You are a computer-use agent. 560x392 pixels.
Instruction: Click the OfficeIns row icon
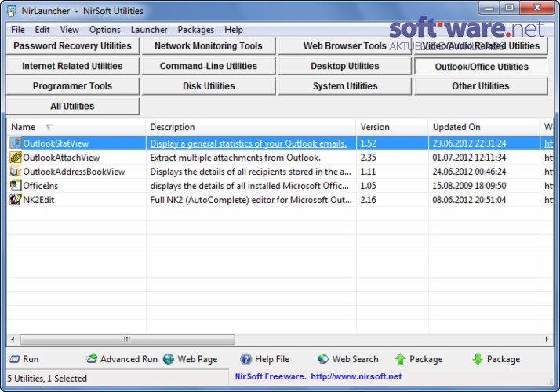tap(16, 186)
